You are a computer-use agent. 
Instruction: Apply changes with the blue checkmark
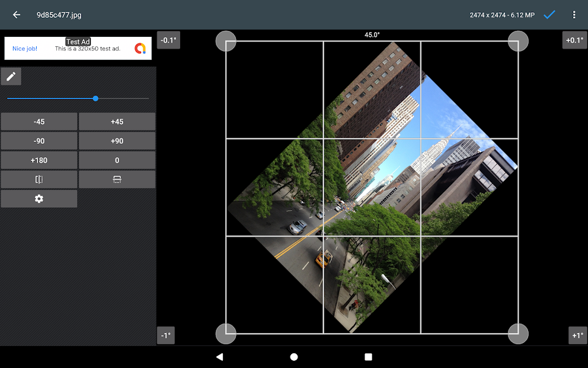coord(549,14)
